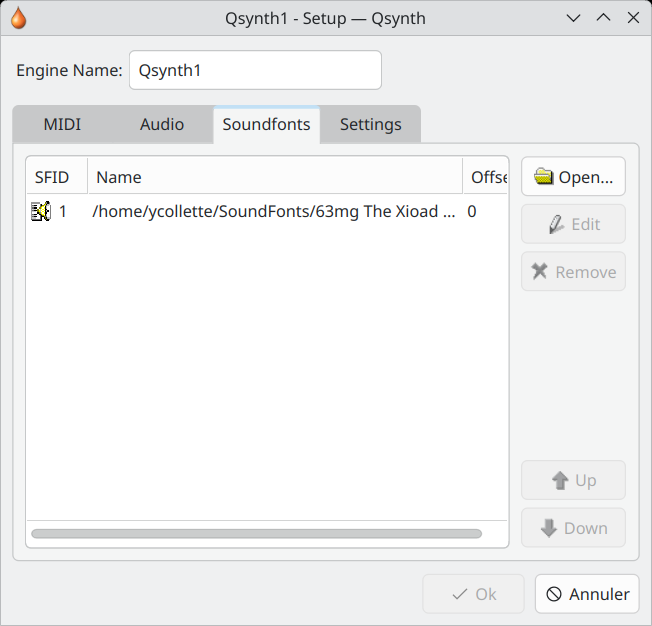Click the cancel circle icon on the Annuler button
652x626 pixels.
554,594
